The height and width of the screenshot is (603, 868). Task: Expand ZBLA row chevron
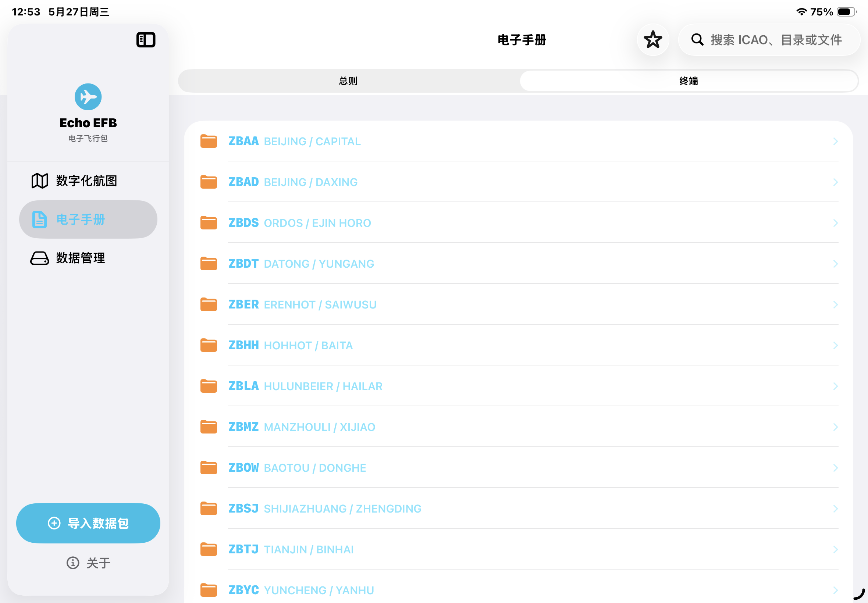pyautogui.click(x=836, y=386)
